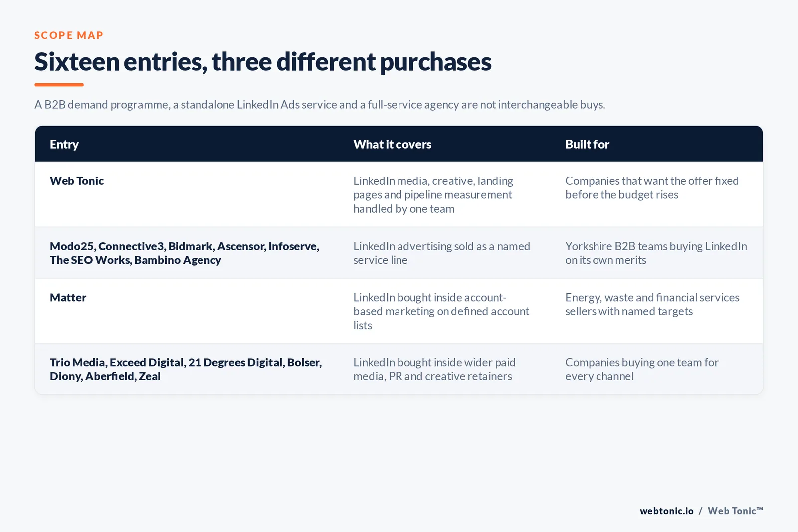This screenshot has width=798, height=532.
Task: Select the 'What it covers' column header
Action: coord(393,144)
